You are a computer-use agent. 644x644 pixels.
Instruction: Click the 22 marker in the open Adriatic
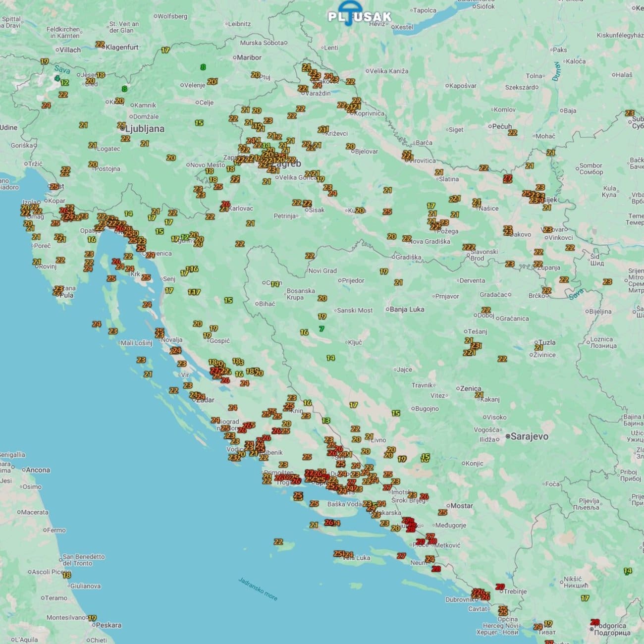278,542
